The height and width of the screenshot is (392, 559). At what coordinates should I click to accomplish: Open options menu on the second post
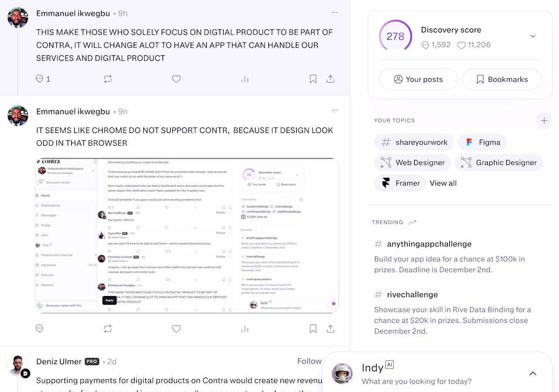334,110
